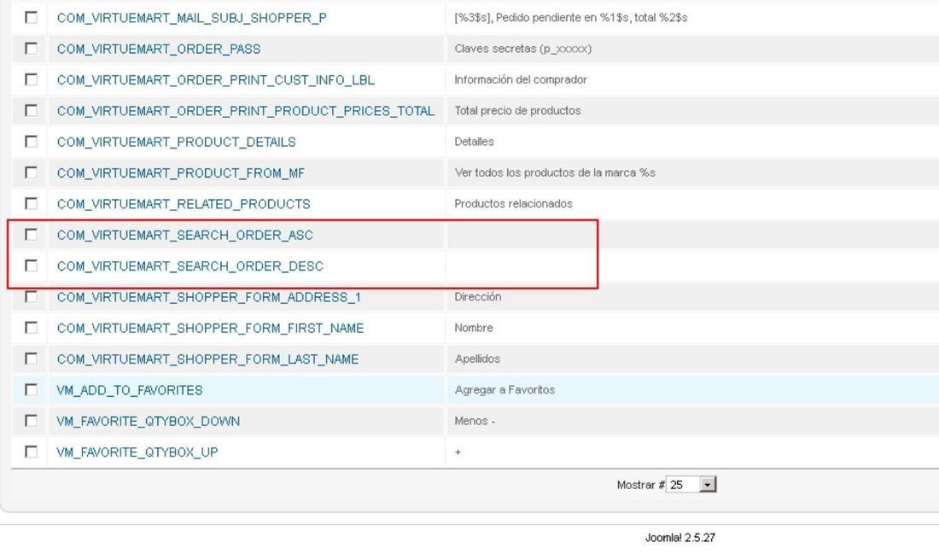
Task: Click the text 'Pedido pendiente en %1$s'
Action: [x=563, y=18]
